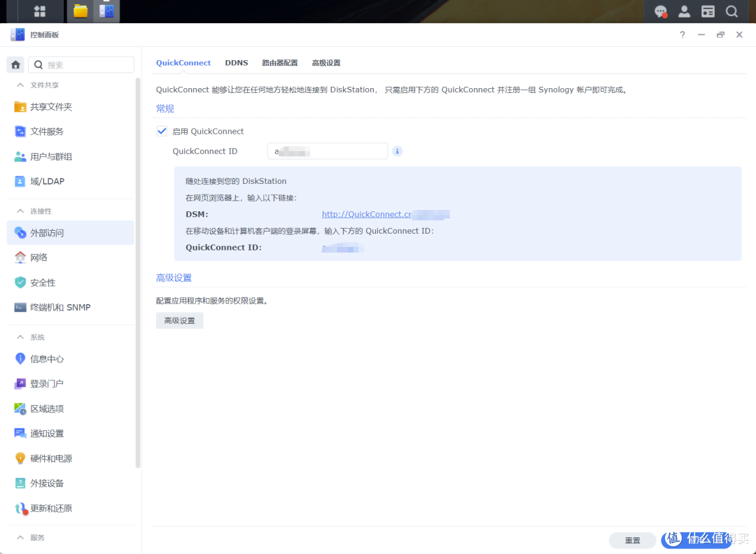756x554 pixels.
Task: Select the External Access item
Action: click(x=71, y=233)
